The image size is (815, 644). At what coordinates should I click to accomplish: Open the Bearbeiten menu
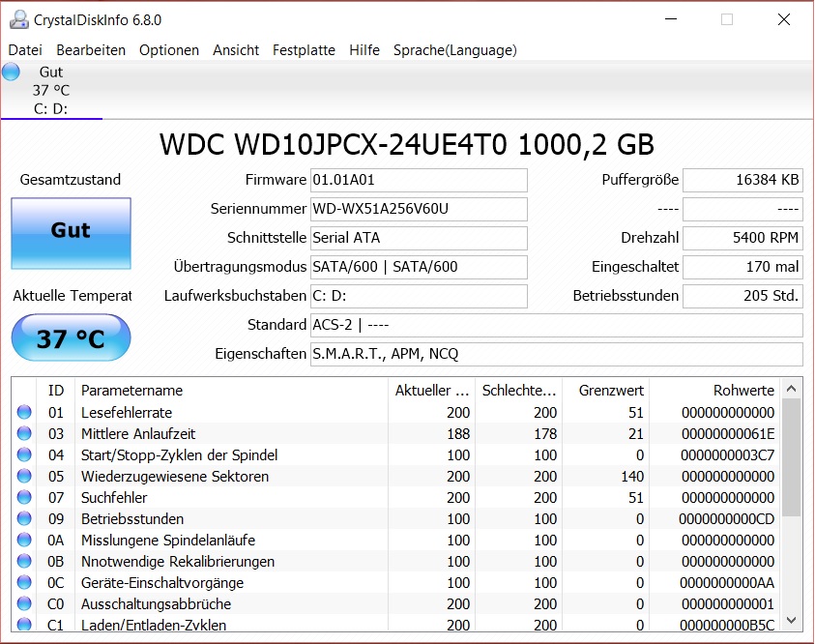coord(91,50)
